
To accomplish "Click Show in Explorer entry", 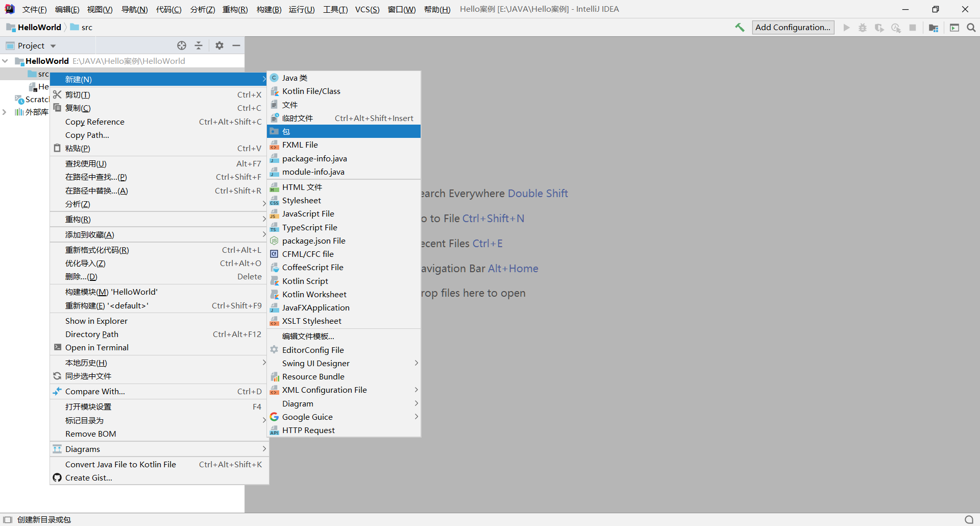I will coord(159,321).
